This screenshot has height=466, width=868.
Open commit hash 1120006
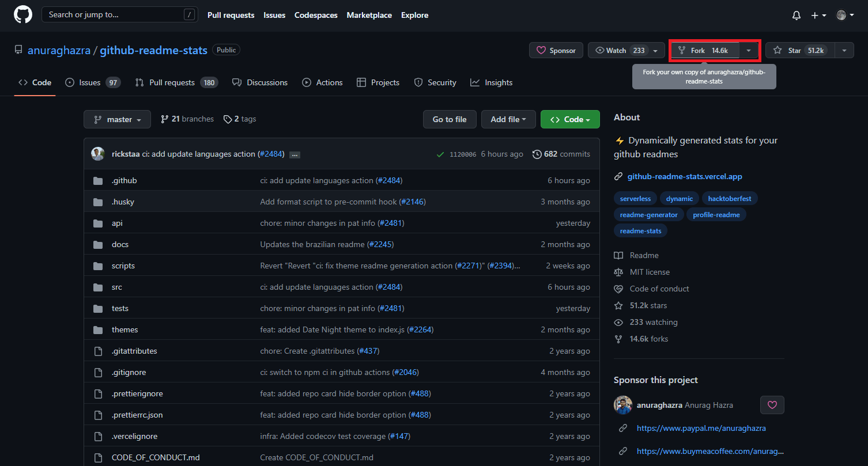coord(463,154)
